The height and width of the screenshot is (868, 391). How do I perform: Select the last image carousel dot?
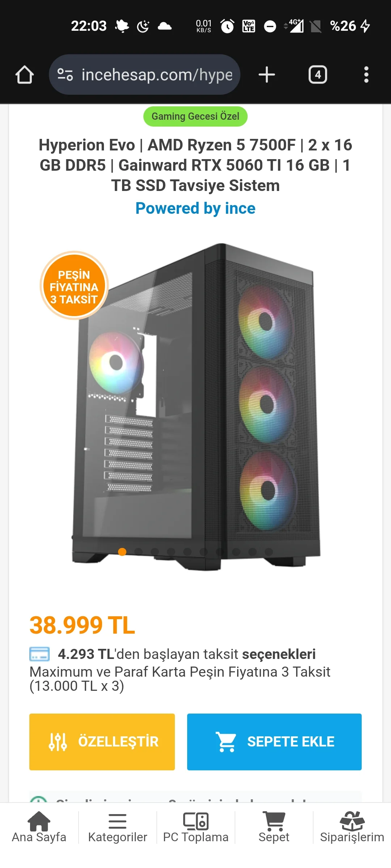coord(269,552)
